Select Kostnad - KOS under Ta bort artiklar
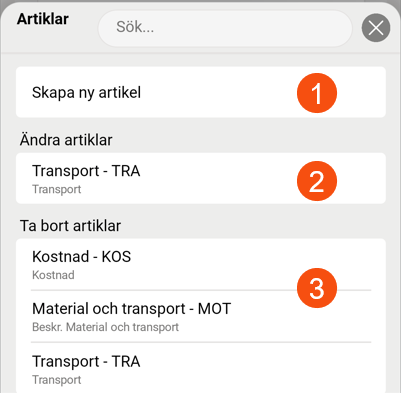 click(201, 265)
